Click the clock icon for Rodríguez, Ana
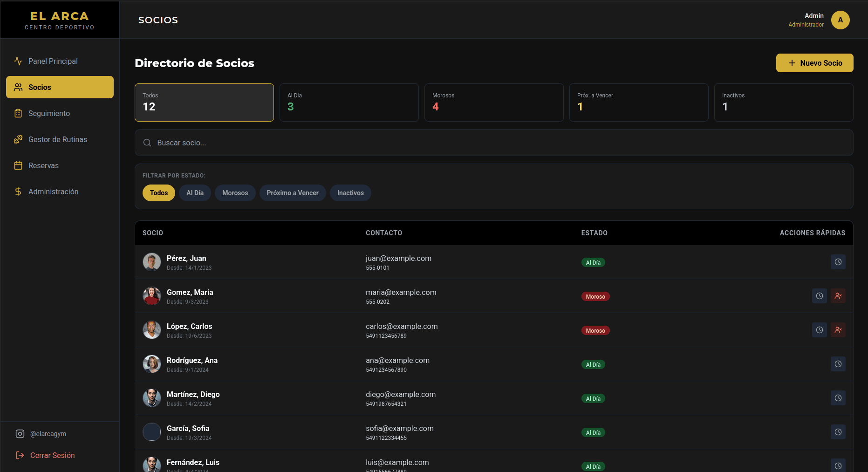The image size is (868, 472). [838, 364]
